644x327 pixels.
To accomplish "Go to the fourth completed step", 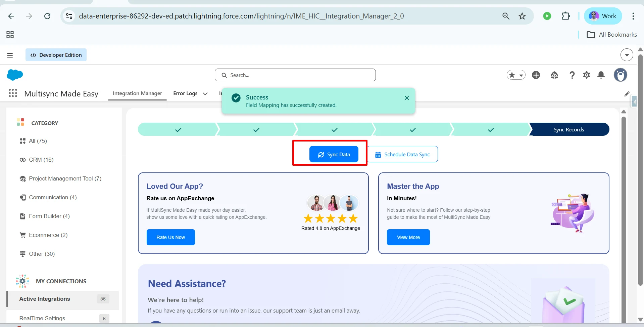I will [x=413, y=129].
